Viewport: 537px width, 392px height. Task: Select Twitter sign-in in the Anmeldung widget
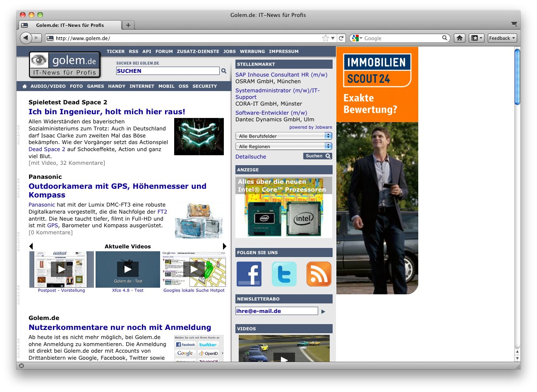point(209,344)
